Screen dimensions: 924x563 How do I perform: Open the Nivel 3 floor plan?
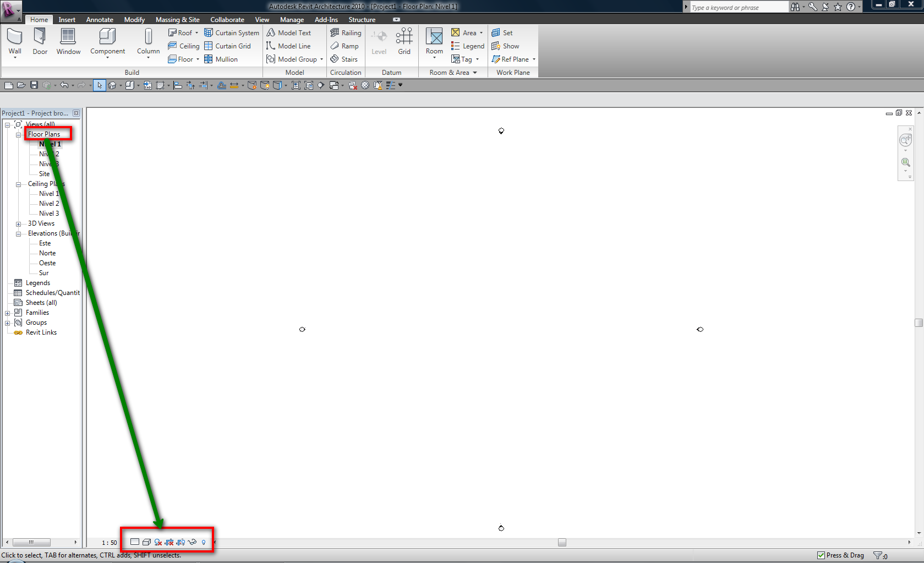[x=49, y=164]
